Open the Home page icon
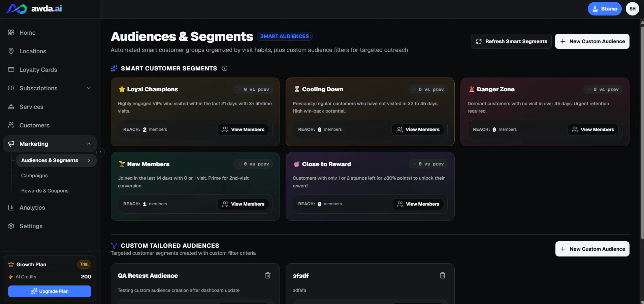The height and width of the screenshot is (304, 644). [x=11, y=32]
